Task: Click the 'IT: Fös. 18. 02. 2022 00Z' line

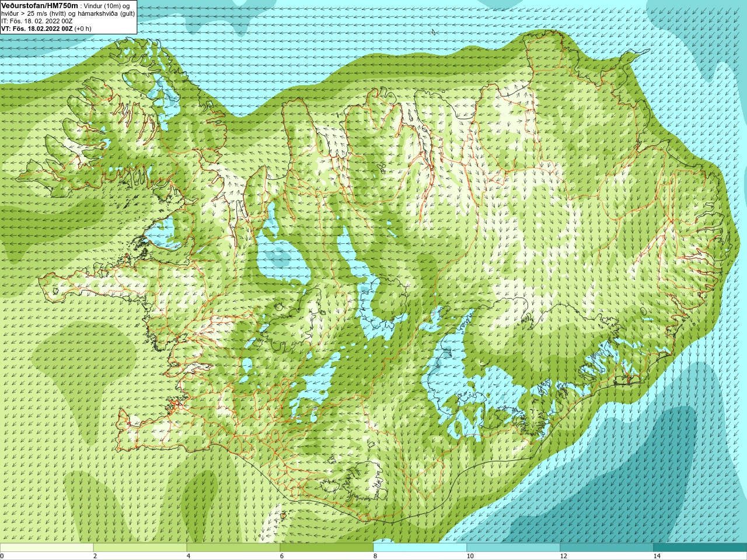Action: (x=37, y=21)
